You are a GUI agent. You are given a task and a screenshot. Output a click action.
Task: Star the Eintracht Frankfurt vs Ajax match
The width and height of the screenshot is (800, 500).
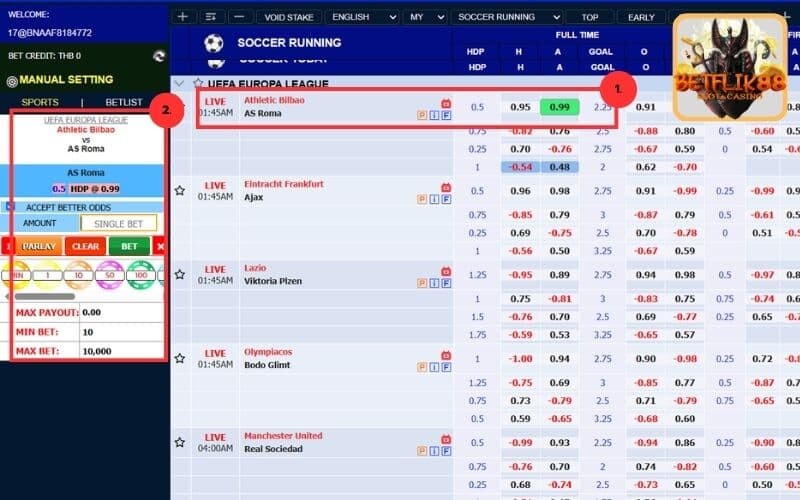tap(180, 191)
